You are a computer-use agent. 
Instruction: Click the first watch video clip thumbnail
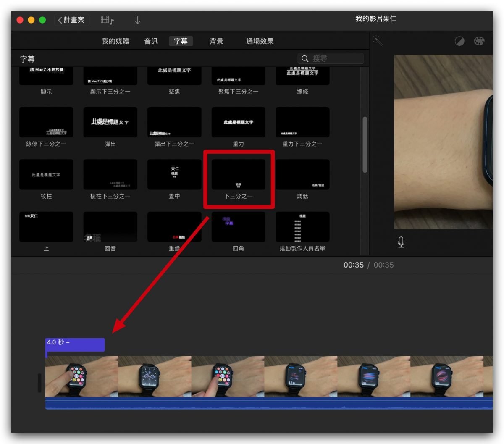(82, 376)
